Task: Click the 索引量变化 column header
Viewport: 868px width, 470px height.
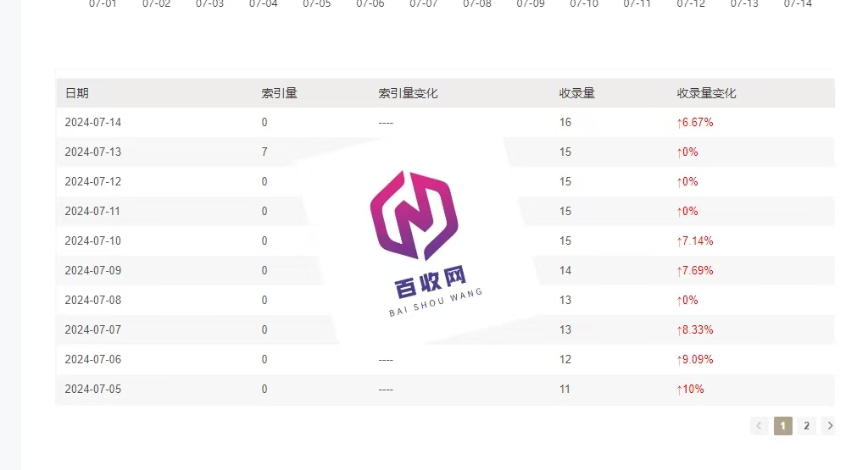Action: tap(408, 93)
